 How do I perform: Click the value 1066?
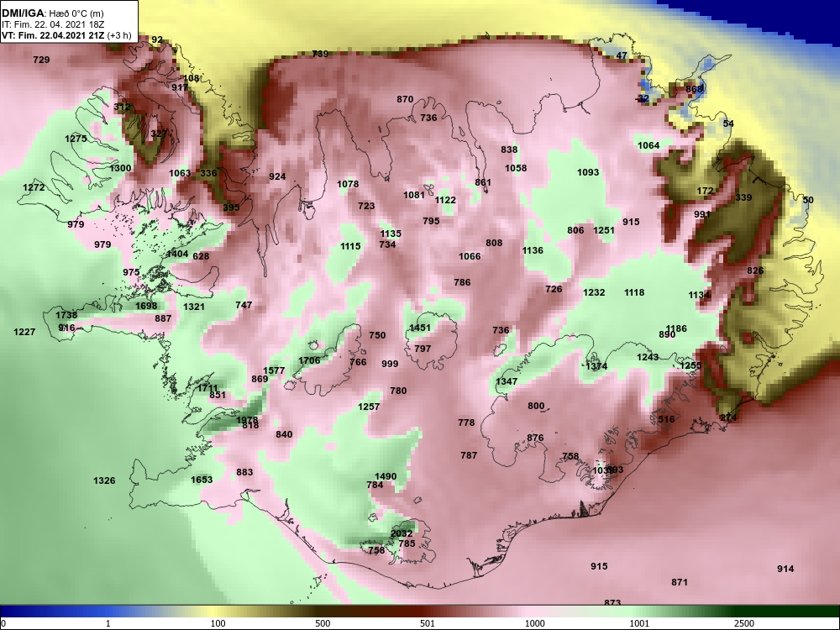[x=470, y=256]
